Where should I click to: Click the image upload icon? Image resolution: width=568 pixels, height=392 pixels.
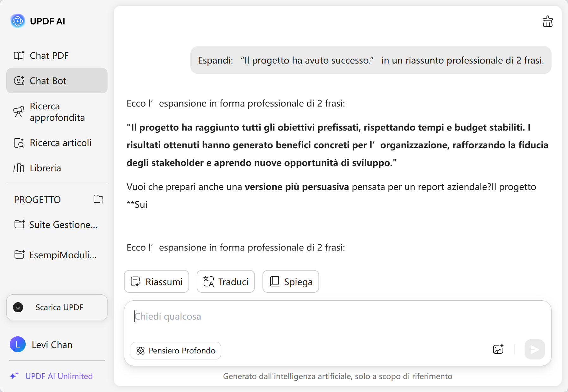tap(498, 349)
